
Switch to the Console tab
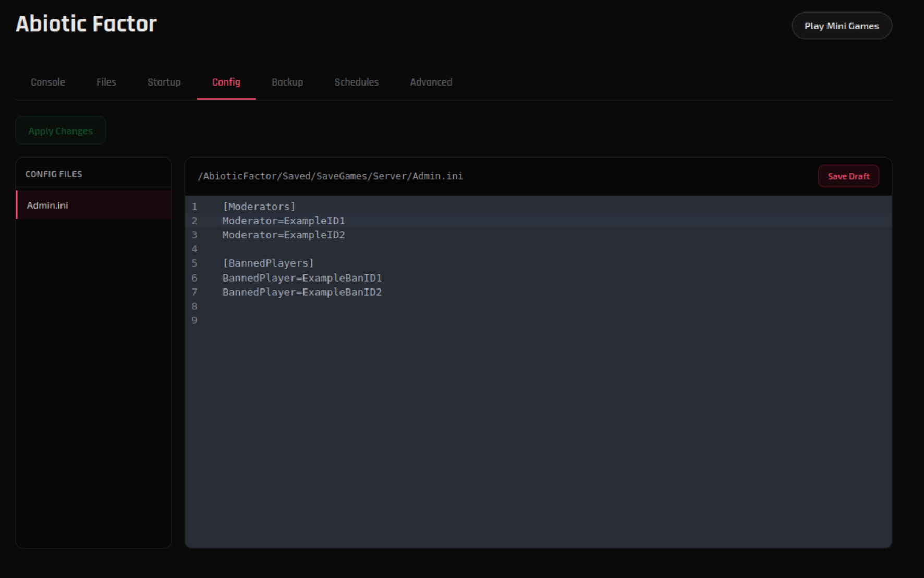coord(47,82)
